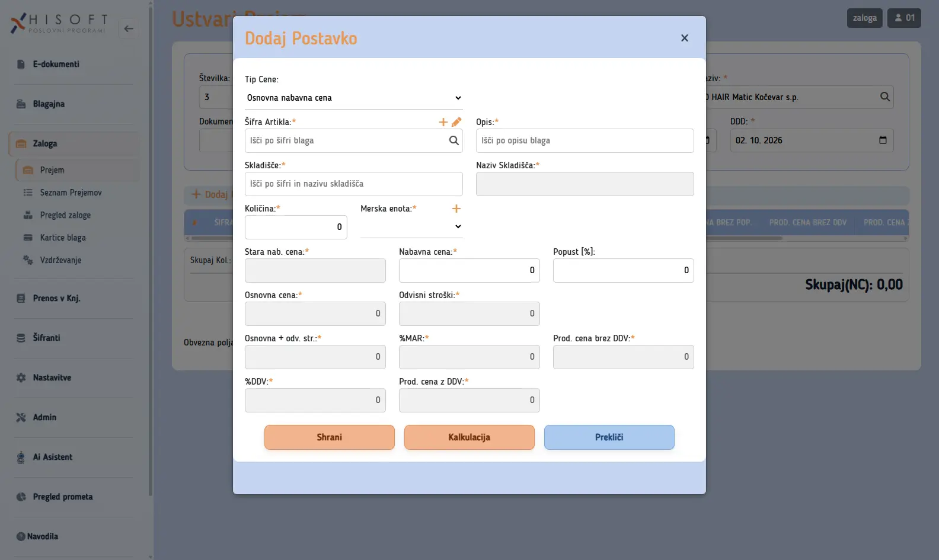This screenshot has width=939, height=560.
Task: Open E-dokumenti from the sidebar
Action: pos(74,64)
